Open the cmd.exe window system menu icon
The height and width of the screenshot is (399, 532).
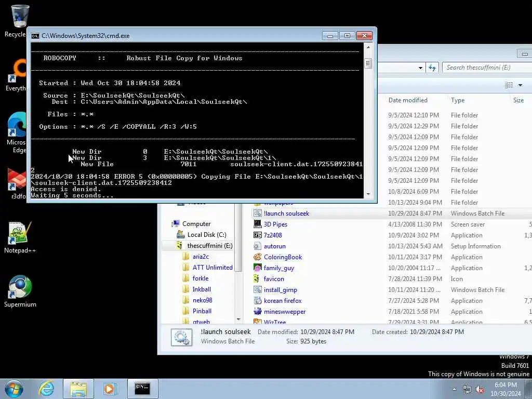coord(35,36)
